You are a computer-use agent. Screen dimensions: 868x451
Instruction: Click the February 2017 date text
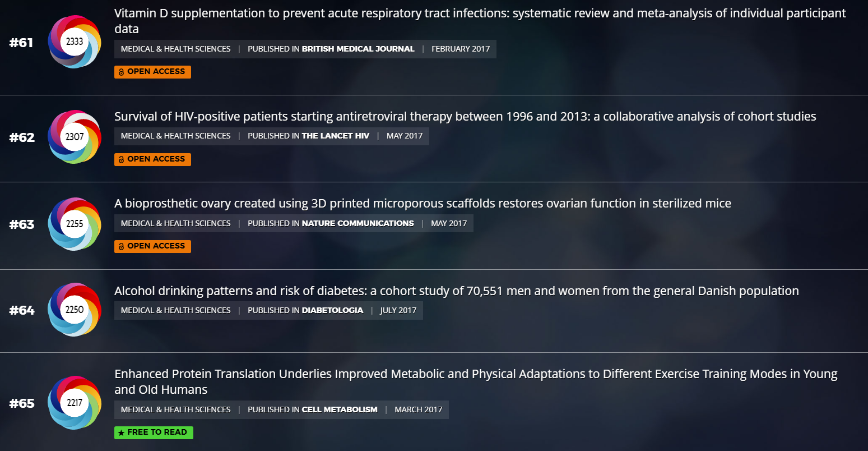point(461,49)
